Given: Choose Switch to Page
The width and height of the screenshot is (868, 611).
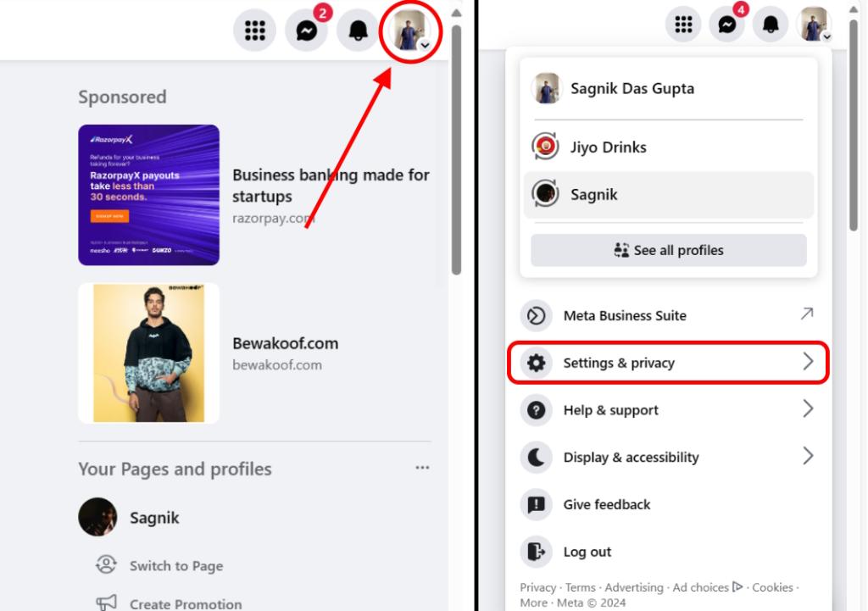Looking at the screenshot, I should [175, 565].
